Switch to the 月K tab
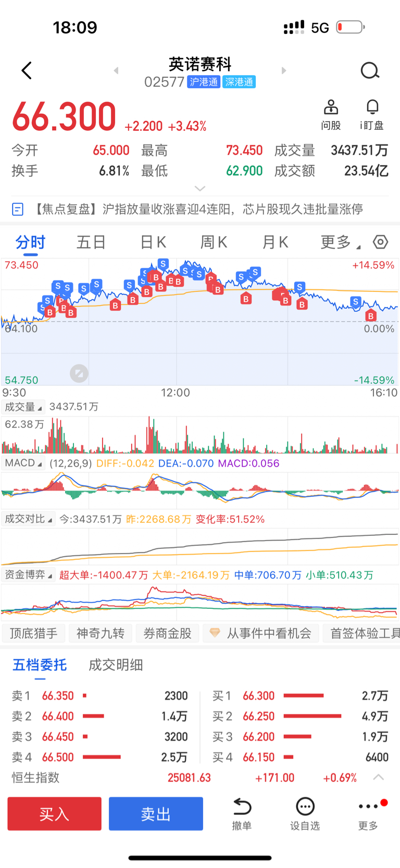This screenshot has width=400, height=868. [275, 242]
